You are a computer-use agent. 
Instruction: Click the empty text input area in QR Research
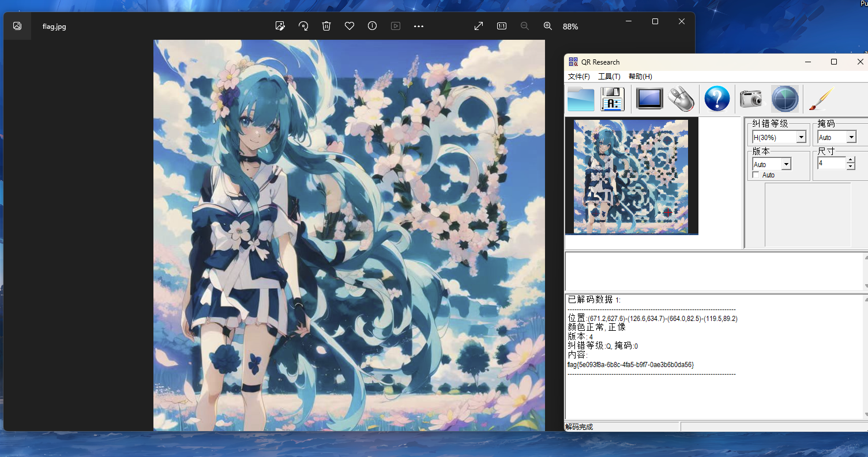713,271
